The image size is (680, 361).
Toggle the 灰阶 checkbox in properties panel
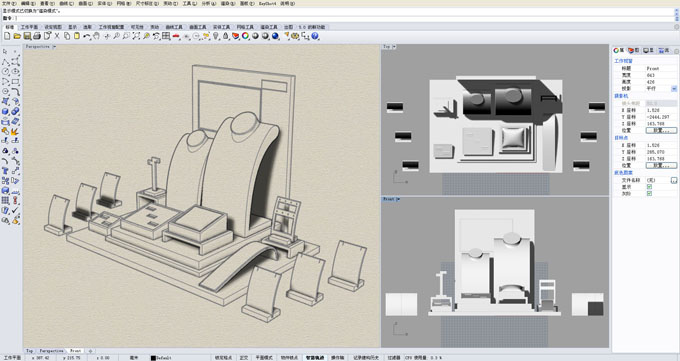649,194
